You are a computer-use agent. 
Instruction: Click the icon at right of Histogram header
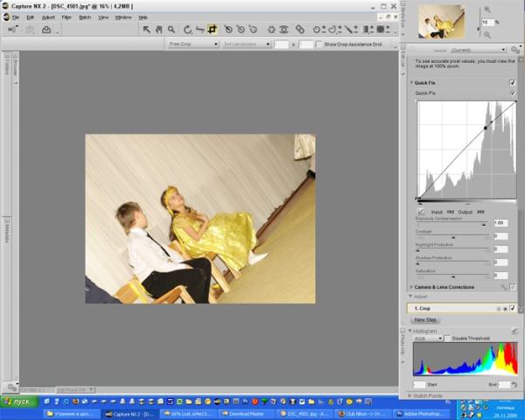pos(514,332)
